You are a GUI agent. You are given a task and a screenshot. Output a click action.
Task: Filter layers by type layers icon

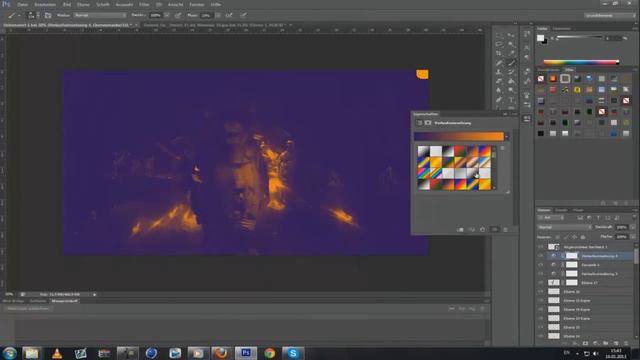coord(598,218)
